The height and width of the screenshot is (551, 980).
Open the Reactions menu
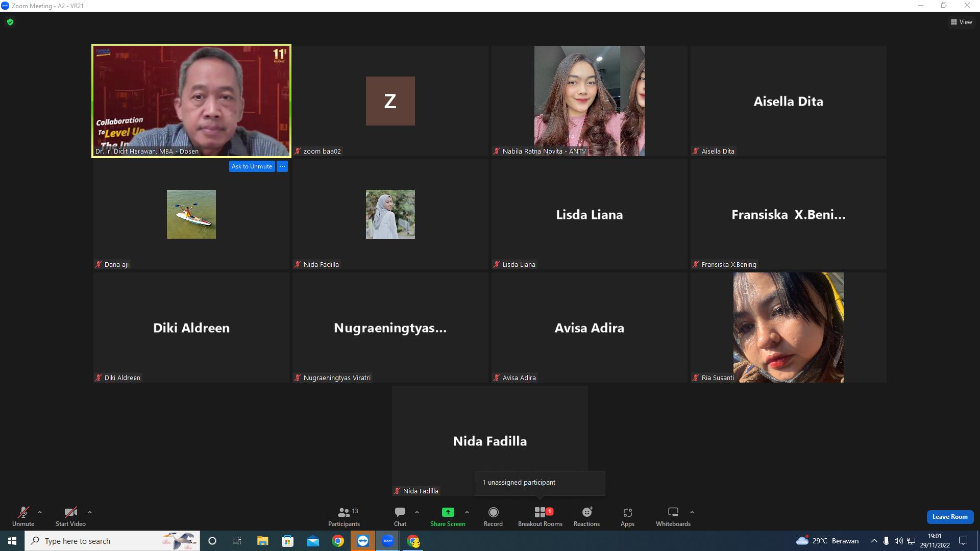click(586, 516)
